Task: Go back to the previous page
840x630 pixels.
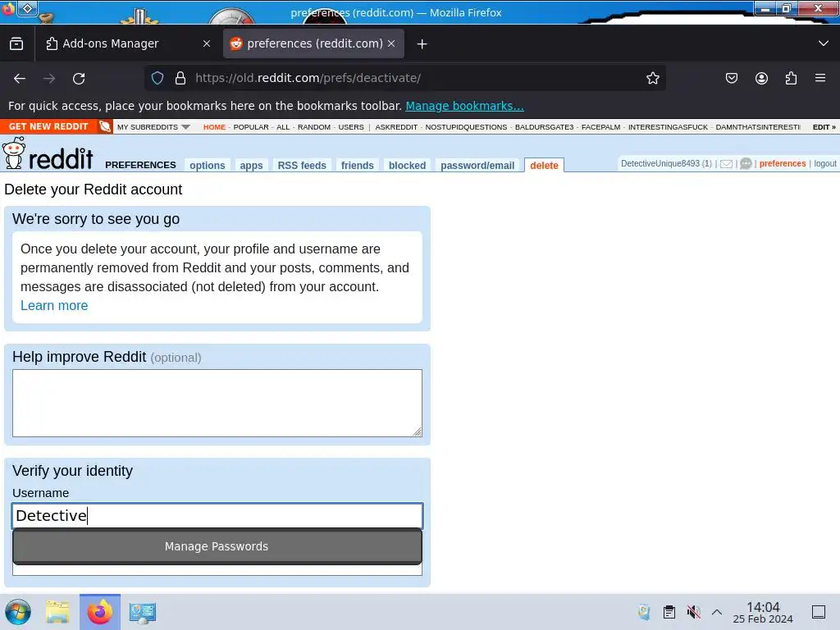Action: coord(20,79)
